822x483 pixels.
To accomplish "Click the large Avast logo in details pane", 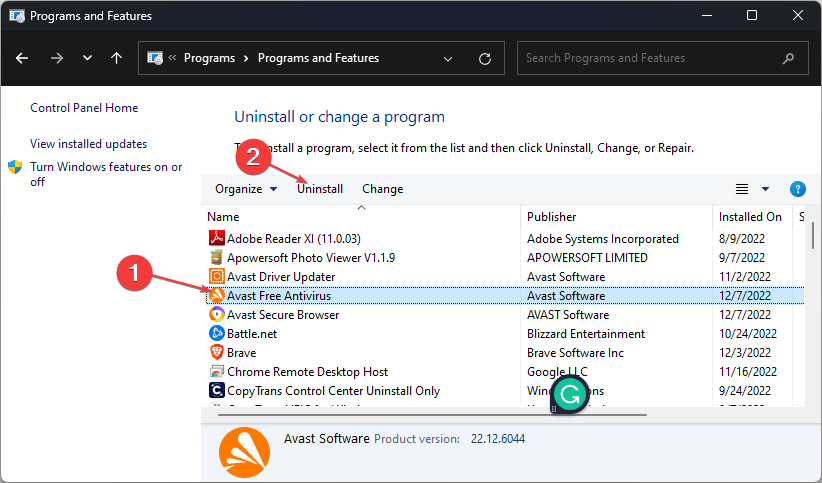I will [244, 453].
